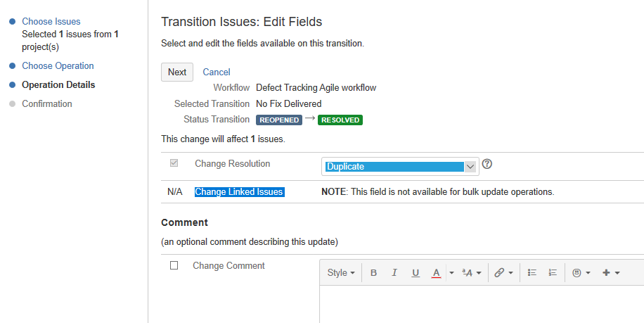This screenshot has width=644, height=323.
Task: Click the Change Resolution checkbox
Action: [x=174, y=163]
